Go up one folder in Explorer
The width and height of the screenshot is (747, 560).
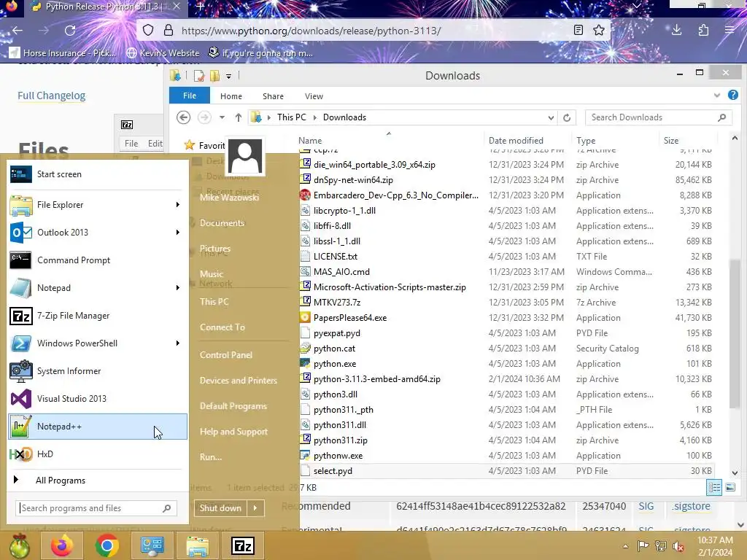[x=239, y=117]
